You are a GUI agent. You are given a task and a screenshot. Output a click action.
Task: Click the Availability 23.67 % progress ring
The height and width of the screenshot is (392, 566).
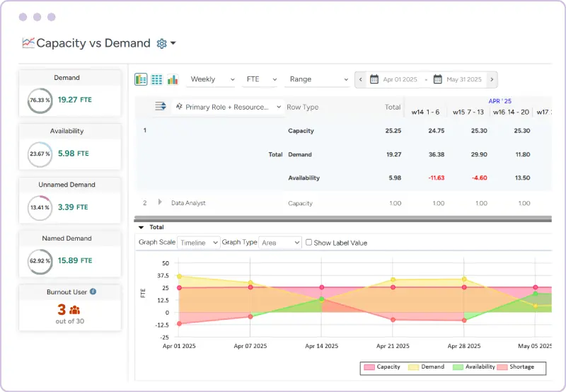pos(40,154)
